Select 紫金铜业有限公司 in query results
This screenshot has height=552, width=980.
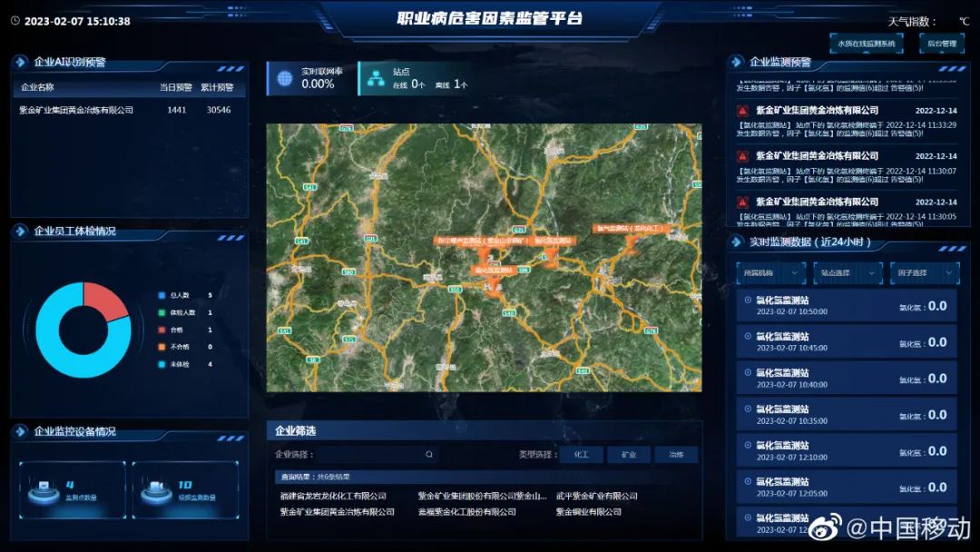coord(589,512)
